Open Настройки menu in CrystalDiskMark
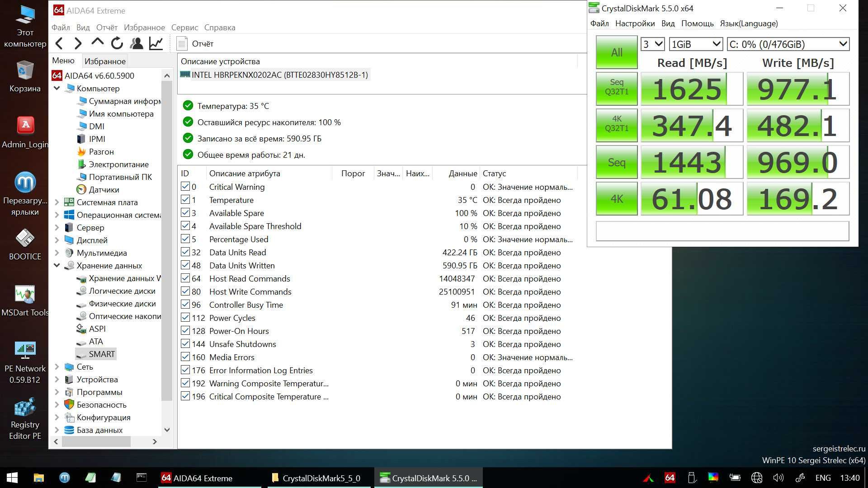Screen dimensions: 868x488 point(635,23)
